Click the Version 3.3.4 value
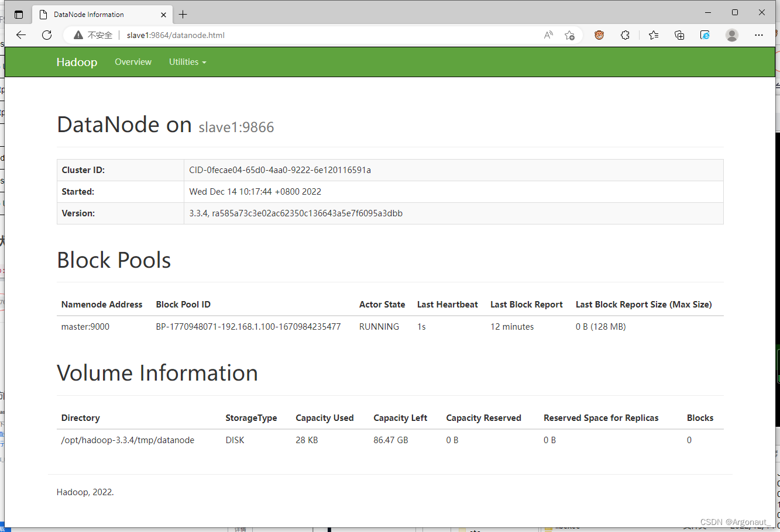This screenshot has width=780, height=532. pyautogui.click(x=295, y=213)
